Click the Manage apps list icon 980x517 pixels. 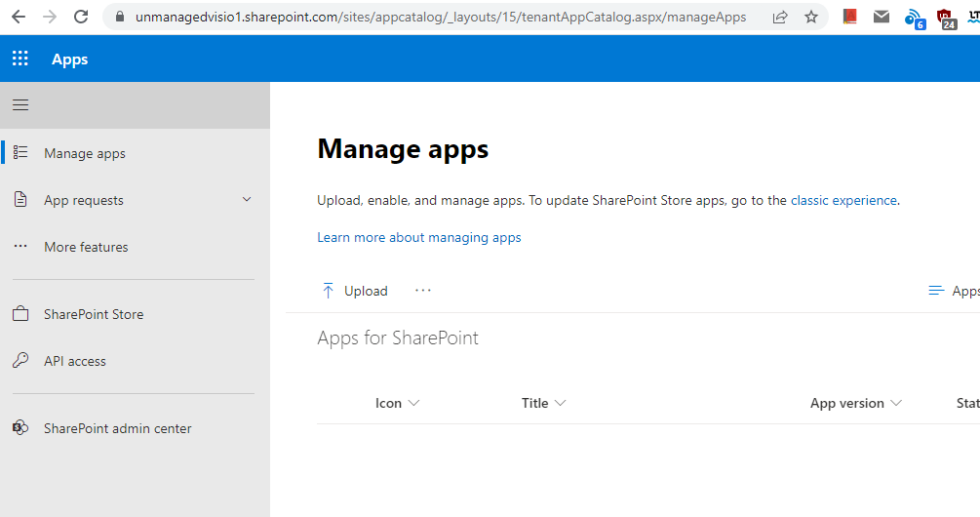tap(20, 152)
